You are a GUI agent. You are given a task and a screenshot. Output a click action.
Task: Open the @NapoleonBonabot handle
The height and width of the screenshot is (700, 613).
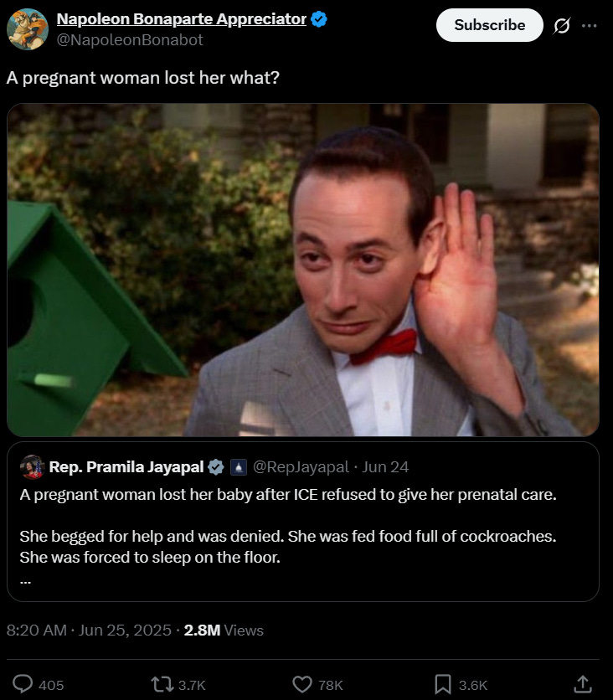tap(130, 40)
